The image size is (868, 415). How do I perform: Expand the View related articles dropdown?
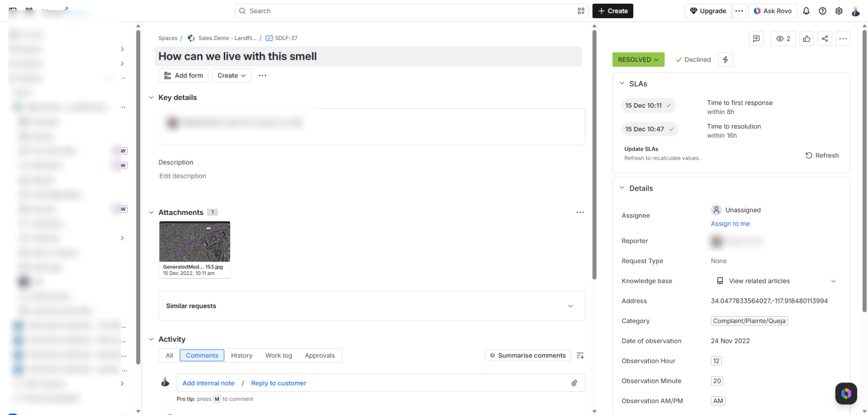(833, 281)
